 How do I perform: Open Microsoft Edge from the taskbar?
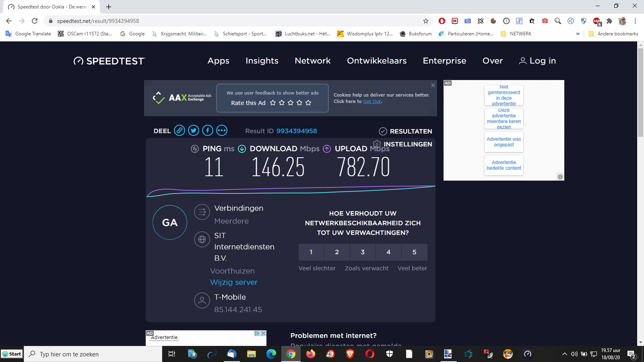[271, 354]
